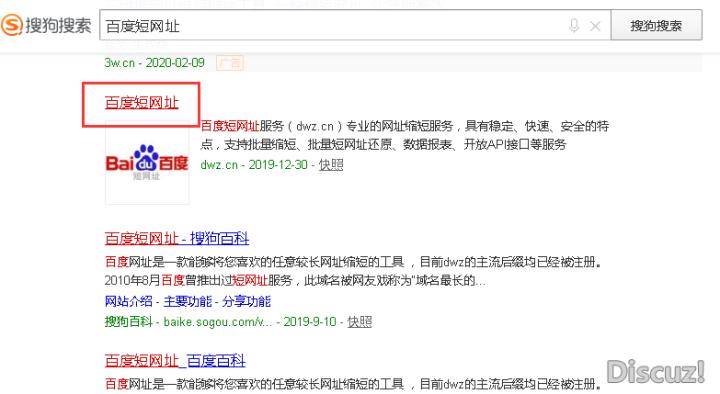Click the dwz.cn green URL text
Image resolution: width=720 pixels, height=394 pixels.
pyautogui.click(x=219, y=164)
